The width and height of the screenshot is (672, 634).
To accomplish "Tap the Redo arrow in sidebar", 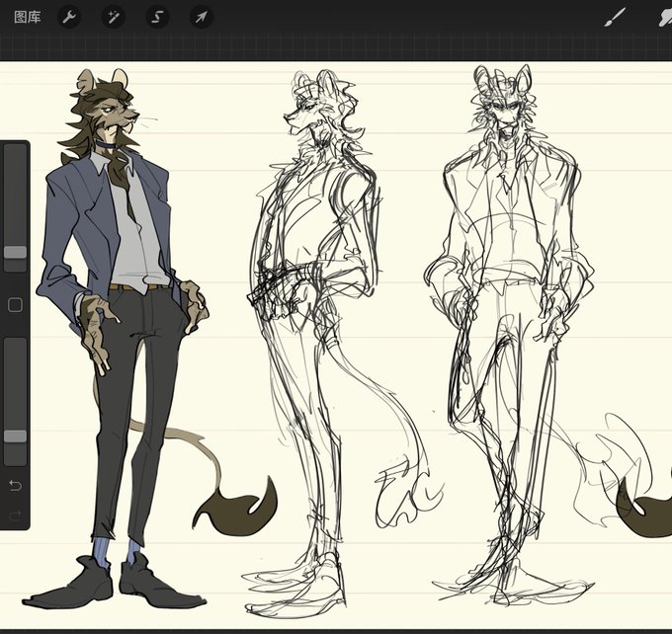I will click(x=15, y=515).
